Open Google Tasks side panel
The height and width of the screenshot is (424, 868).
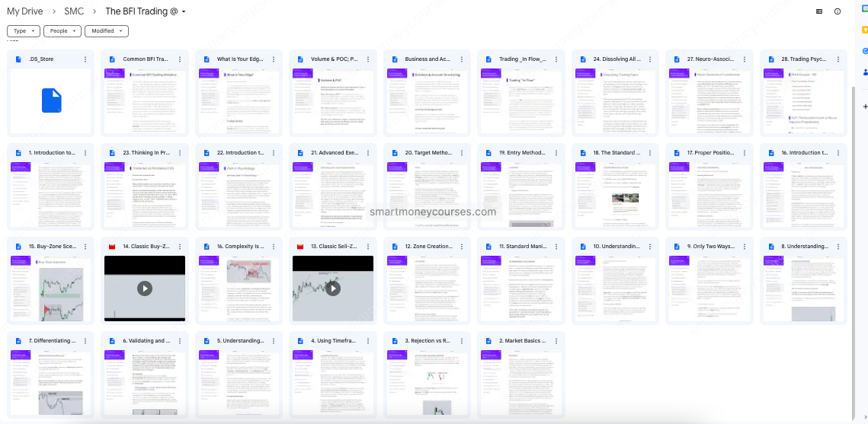(865, 51)
